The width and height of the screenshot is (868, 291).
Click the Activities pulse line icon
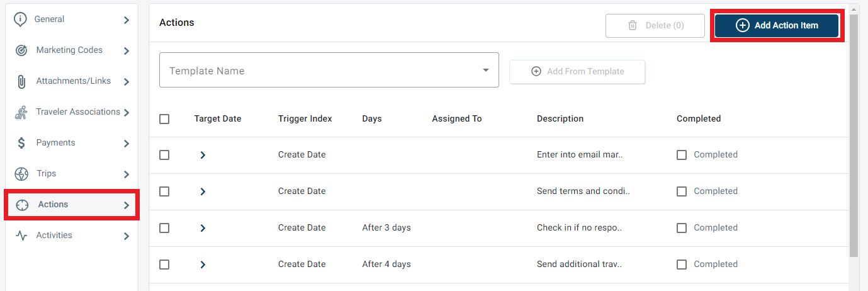coord(21,236)
